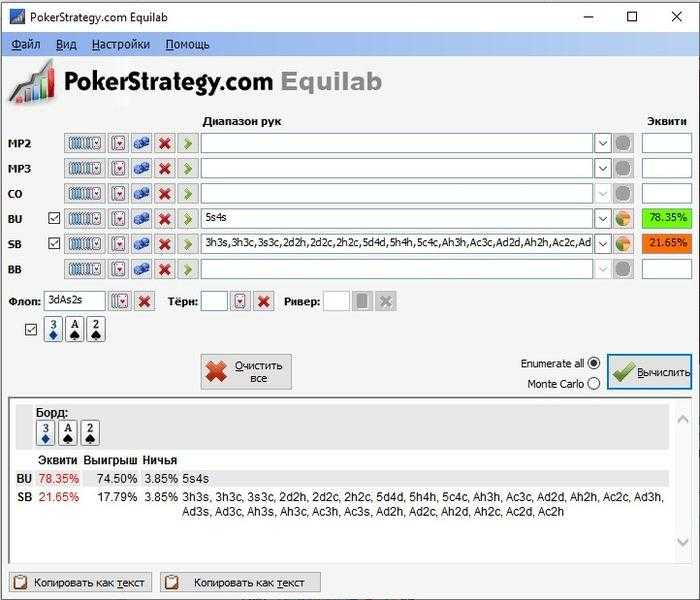The width and height of the screenshot is (700, 600).
Task: Select Monte Carlo radio button
Action: tap(594, 383)
